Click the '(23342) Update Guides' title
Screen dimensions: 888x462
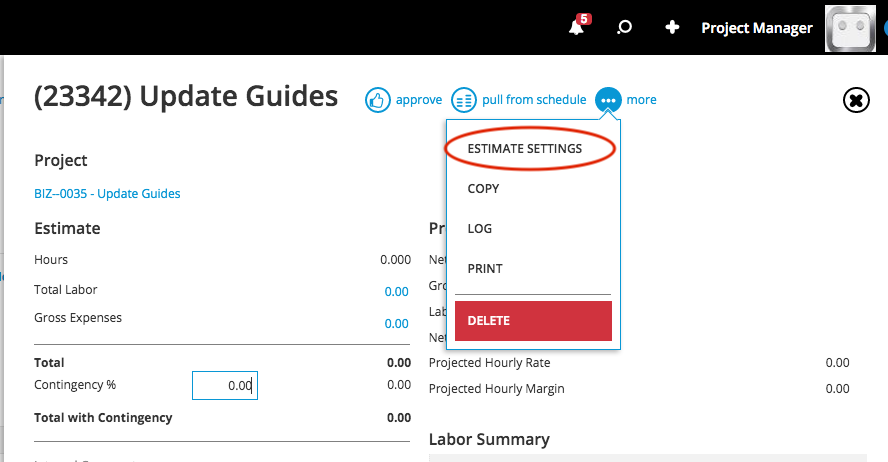[x=186, y=96]
